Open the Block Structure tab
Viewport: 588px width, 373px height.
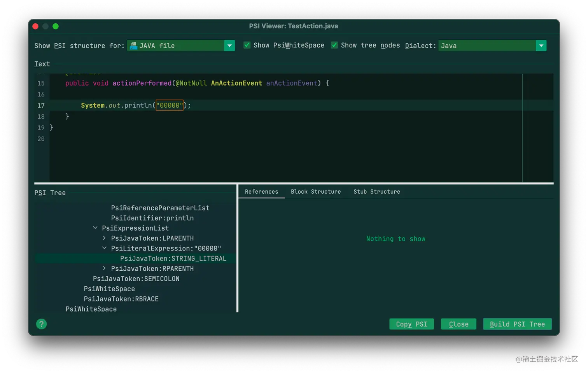316,192
